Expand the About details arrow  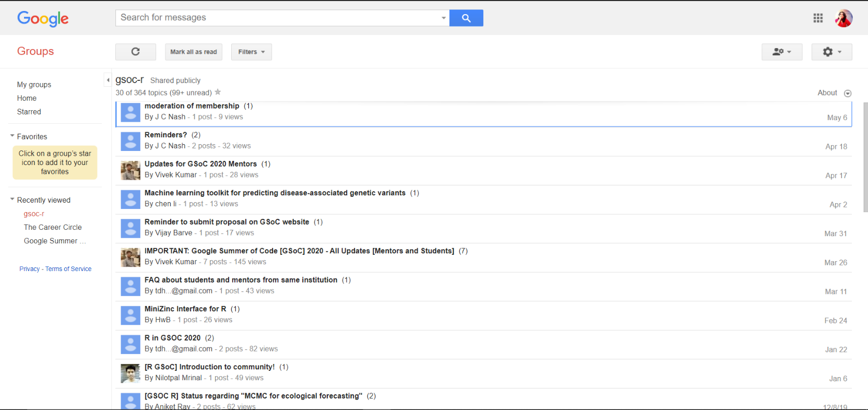coord(848,93)
